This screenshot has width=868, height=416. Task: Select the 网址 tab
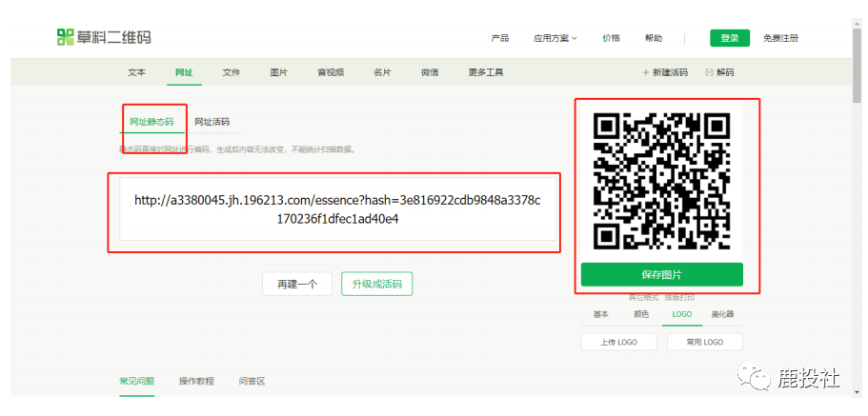(184, 72)
